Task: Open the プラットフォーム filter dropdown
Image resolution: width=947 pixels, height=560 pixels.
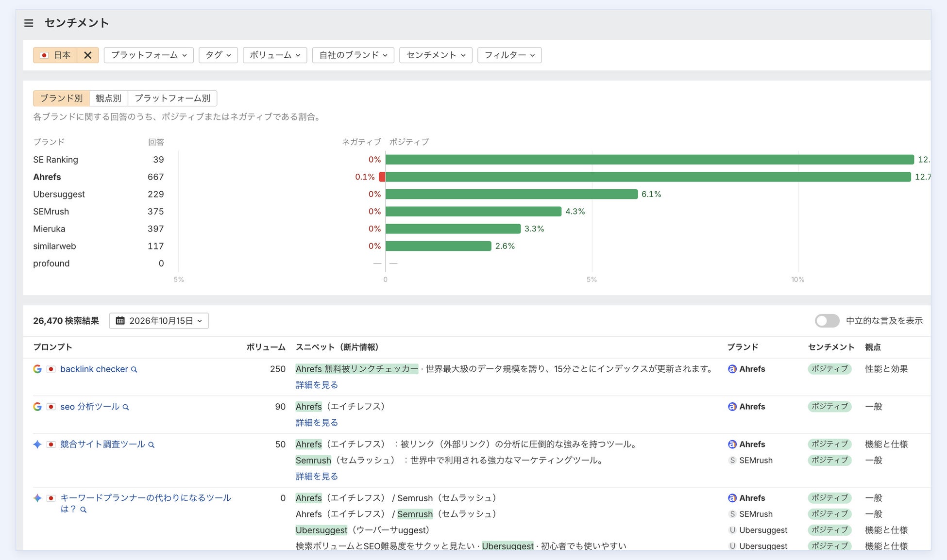Action: [149, 55]
